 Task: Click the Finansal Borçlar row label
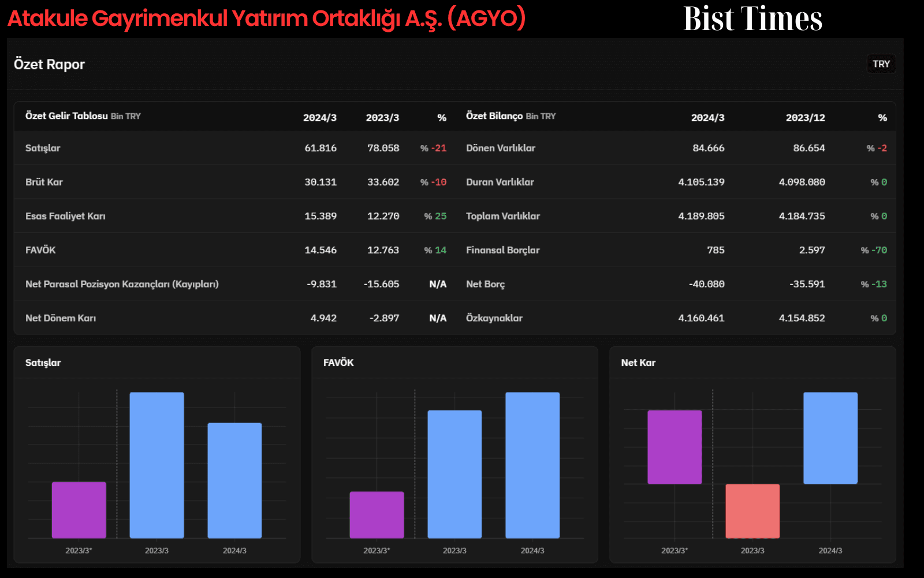coord(503,250)
